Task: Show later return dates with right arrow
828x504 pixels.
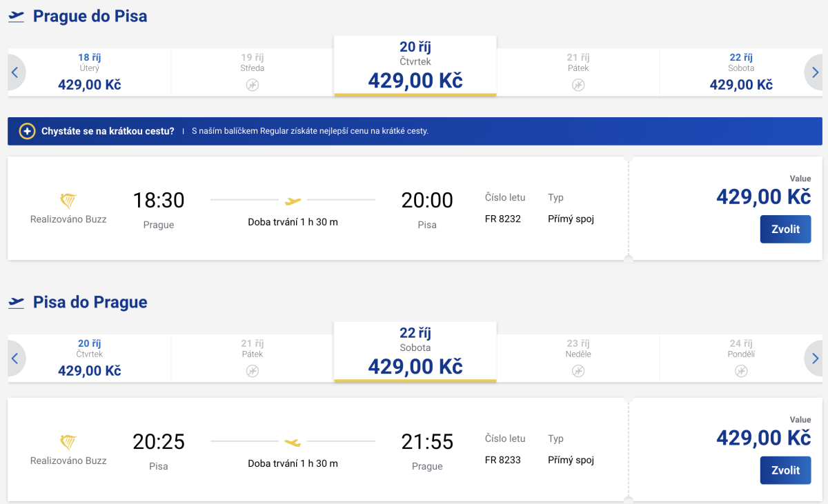Action: click(x=815, y=359)
